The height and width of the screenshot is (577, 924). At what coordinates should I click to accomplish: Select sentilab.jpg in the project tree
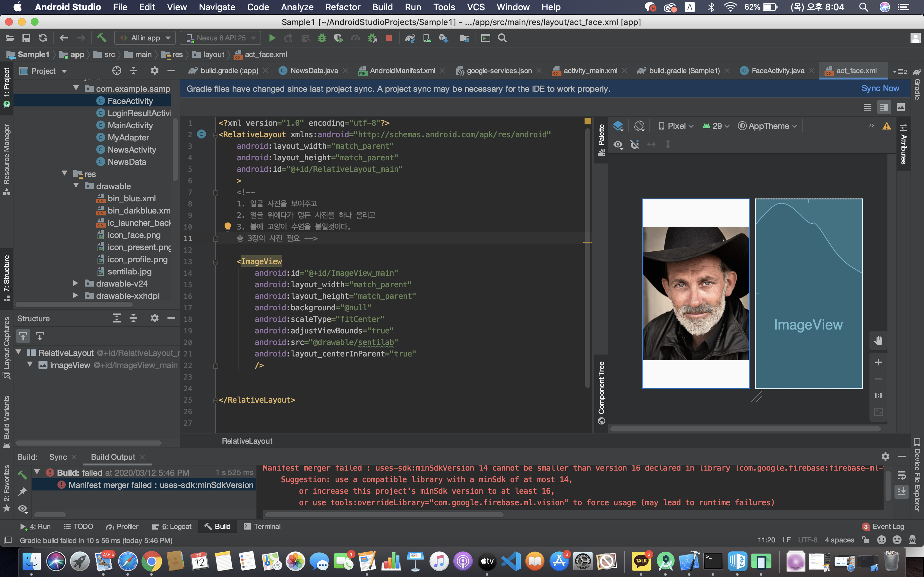(129, 271)
